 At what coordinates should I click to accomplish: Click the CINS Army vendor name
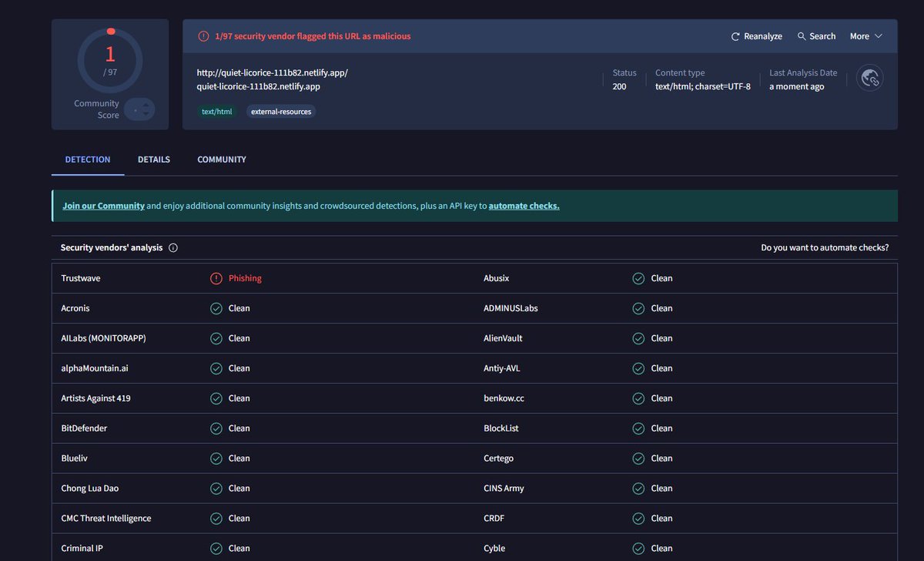504,489
